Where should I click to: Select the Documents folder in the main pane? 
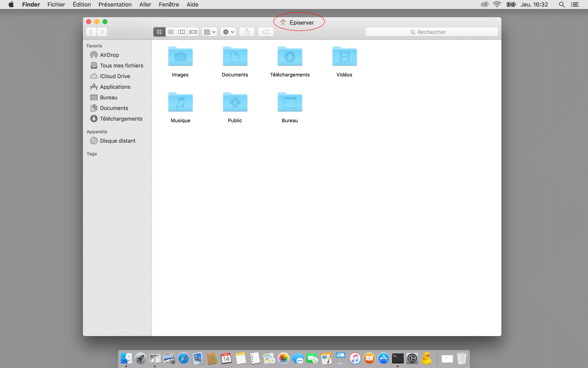click(235, 56)
